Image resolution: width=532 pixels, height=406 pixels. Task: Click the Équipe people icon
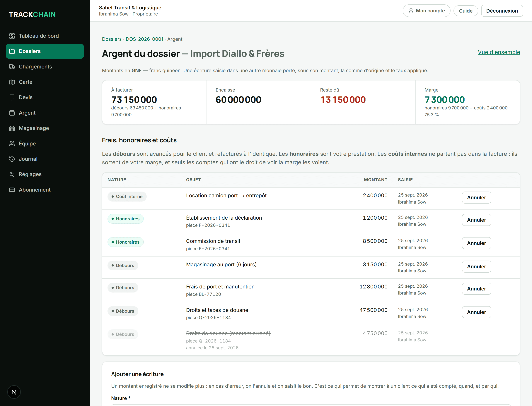(12, 144)
